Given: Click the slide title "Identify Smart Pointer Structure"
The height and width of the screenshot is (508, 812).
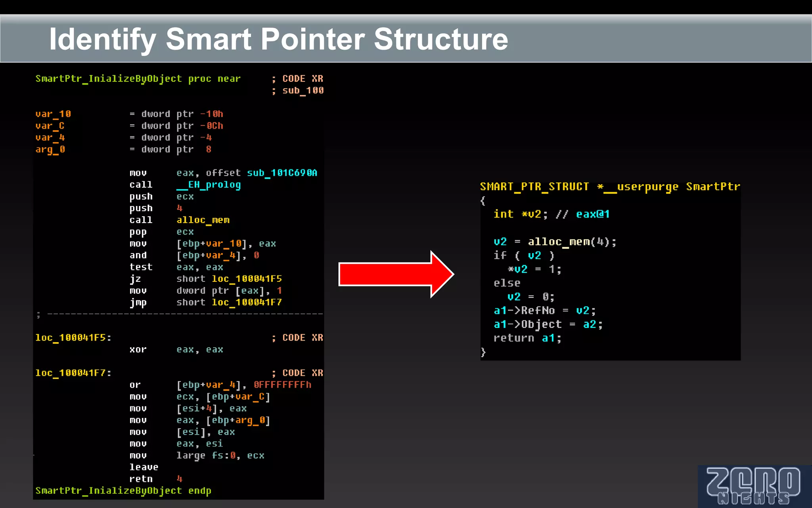Looking at the screenshot, I should (x=278, y=40).
